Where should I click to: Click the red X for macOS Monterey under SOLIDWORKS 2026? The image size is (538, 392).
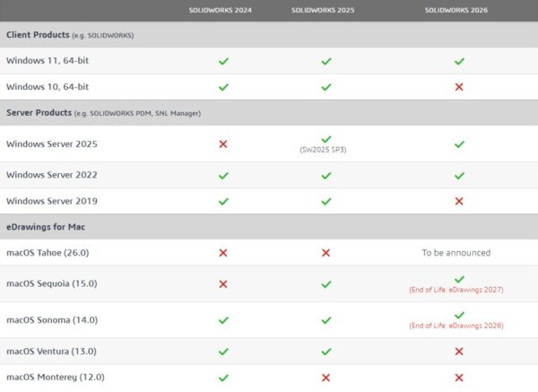459,378
